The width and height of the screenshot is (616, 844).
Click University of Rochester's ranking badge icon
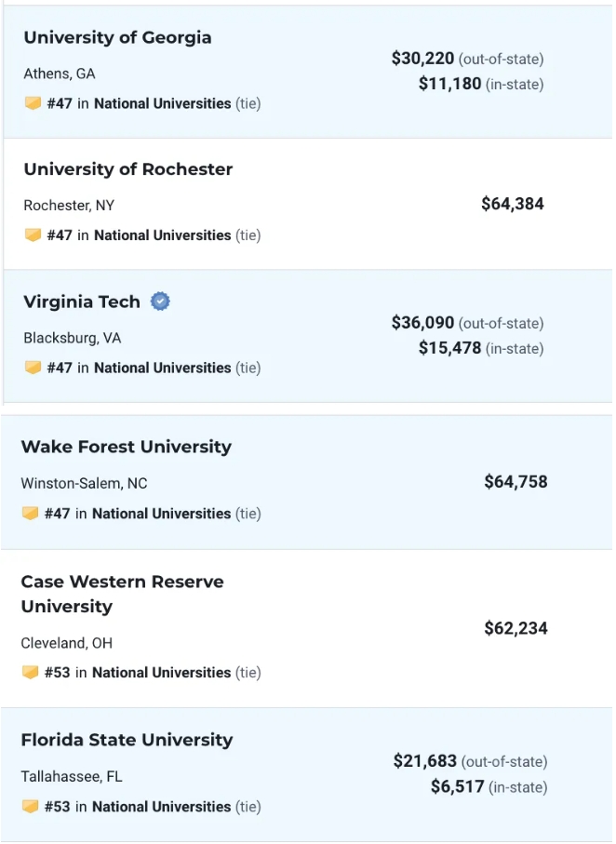[x=33, y=235]
